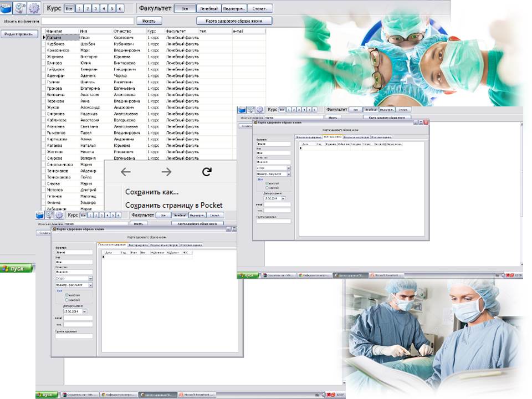The image size is (532, 399).
Task: Switch to the "Итоговая оценка" tab in the right health card
Action: [x=382, y=137]
